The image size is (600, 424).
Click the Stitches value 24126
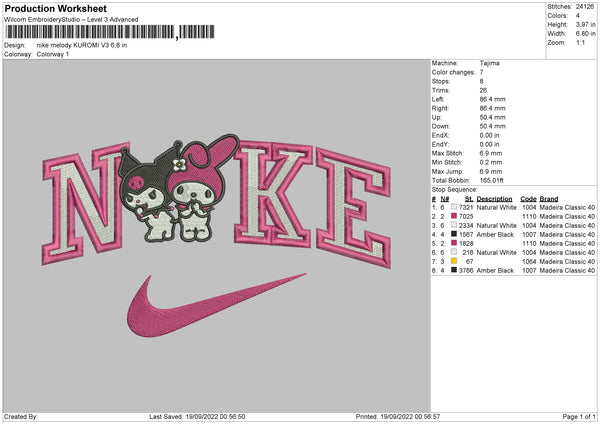tap(585, 7)
